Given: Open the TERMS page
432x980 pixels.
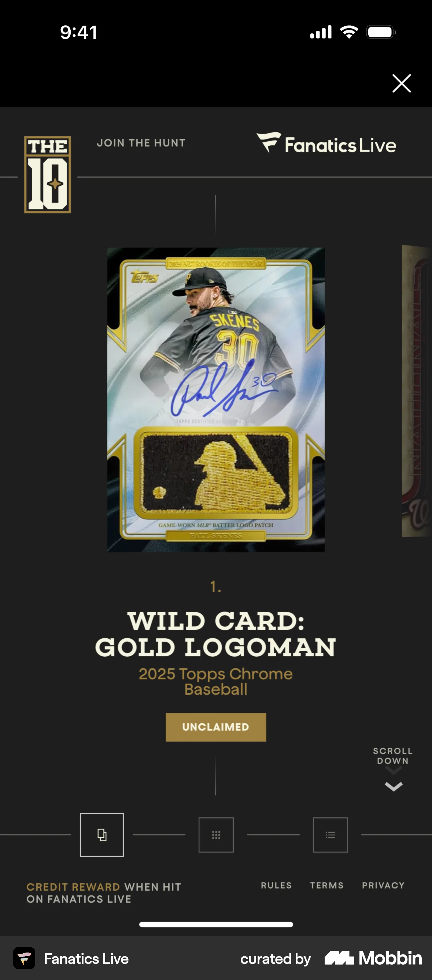Looking at the screenshot, I should (x=326, y=885).
